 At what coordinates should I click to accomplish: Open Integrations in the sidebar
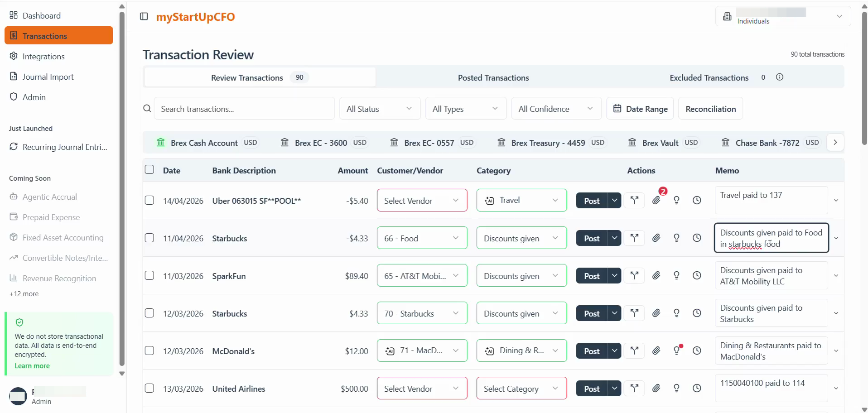tap(59, 56)
